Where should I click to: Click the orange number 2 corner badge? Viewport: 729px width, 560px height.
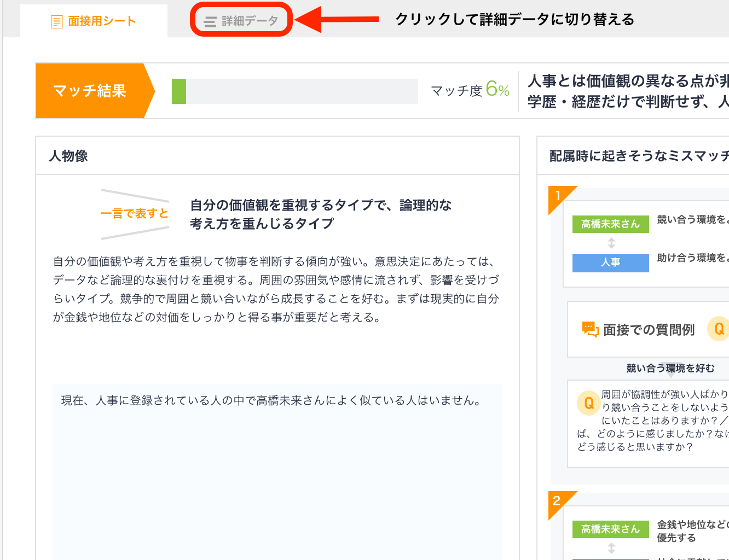[x=557, y=501]
